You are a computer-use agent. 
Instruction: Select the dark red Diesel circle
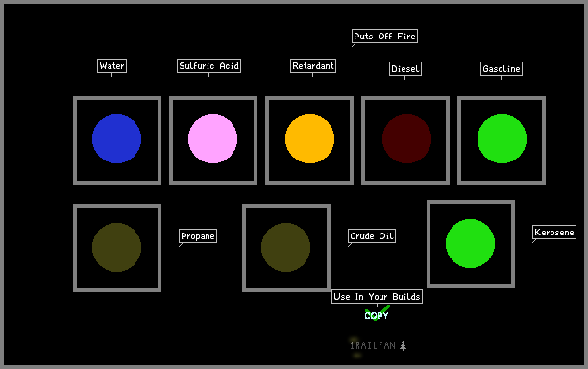(406, 138)
